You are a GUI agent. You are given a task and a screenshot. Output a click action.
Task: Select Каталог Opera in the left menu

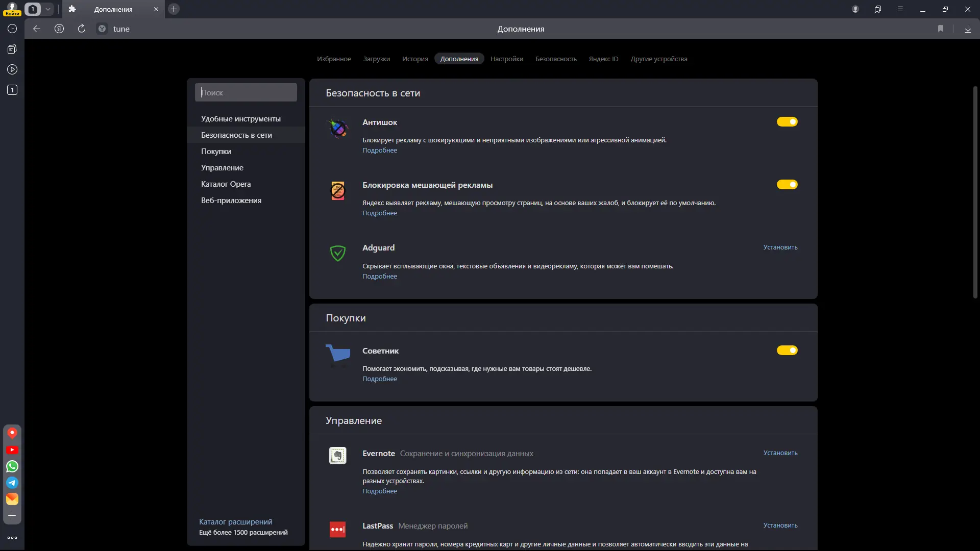point(226,184)
